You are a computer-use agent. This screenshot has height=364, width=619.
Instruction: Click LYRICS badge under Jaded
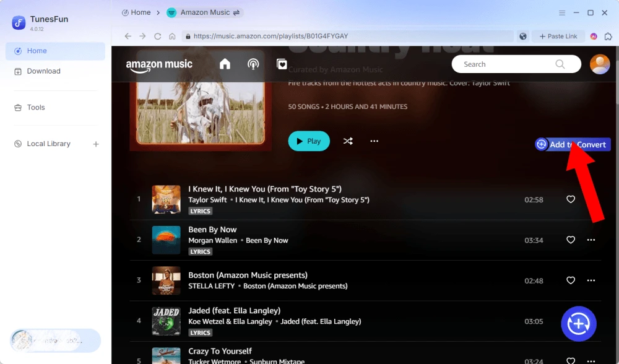coord(200,333)
